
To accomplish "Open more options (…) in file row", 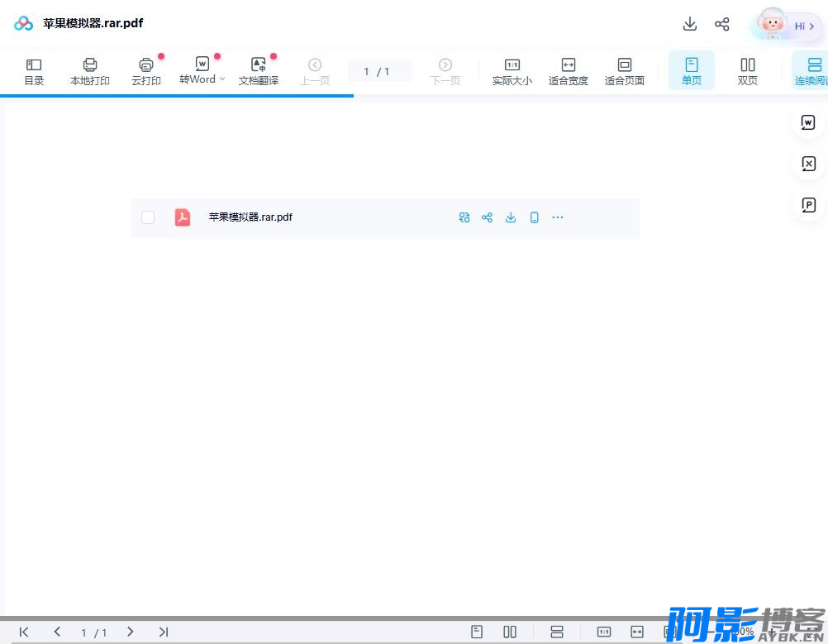I will 558,217.
